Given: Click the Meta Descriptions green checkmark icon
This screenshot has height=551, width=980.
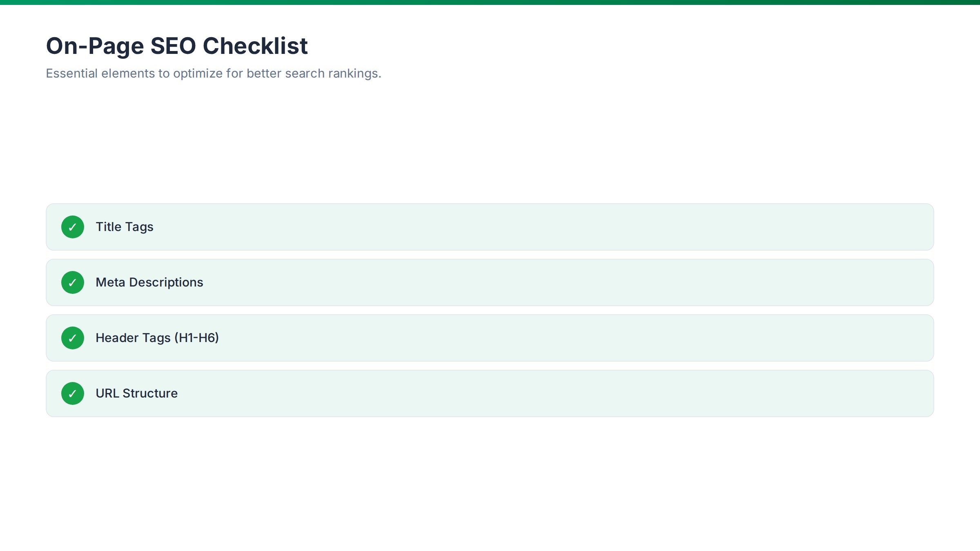Looking at the screenshot, I should coord(73,282).
